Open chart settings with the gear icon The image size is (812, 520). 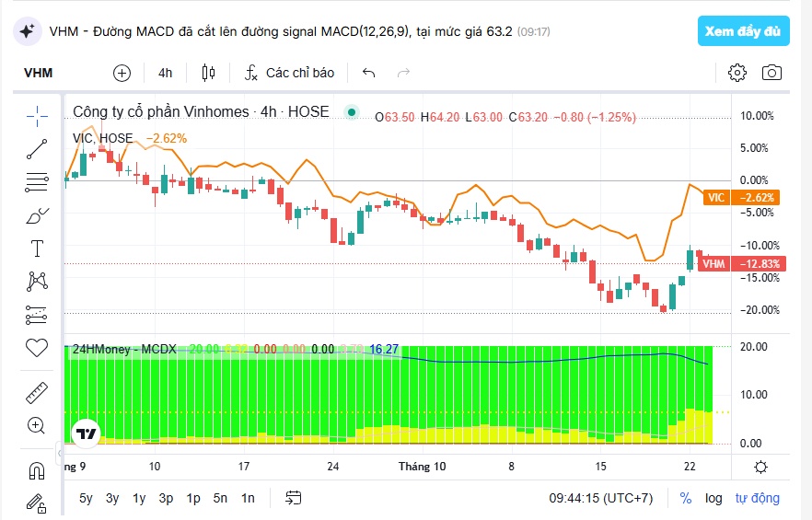pos(737,73)
